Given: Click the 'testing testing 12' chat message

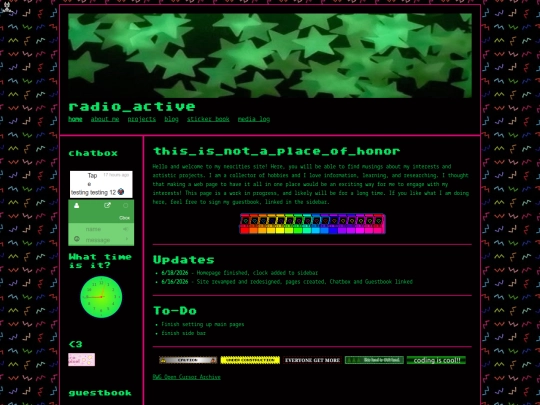Looking at the screenshot, I should click(x=94, y=193).
